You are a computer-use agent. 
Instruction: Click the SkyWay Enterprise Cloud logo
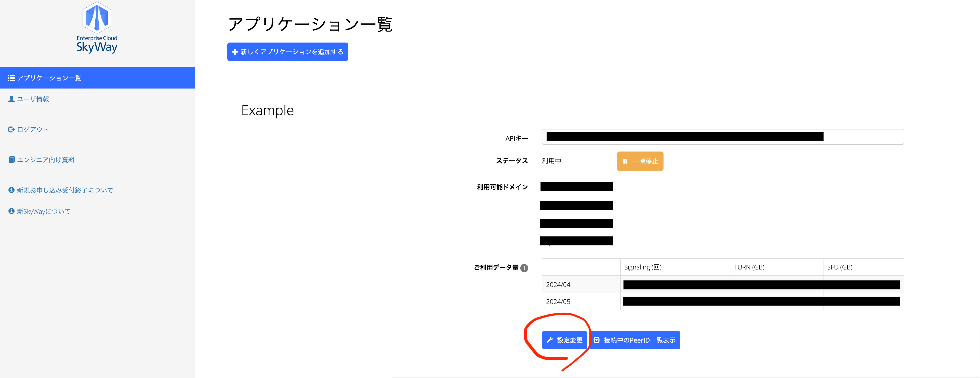[x=97, y=27]
